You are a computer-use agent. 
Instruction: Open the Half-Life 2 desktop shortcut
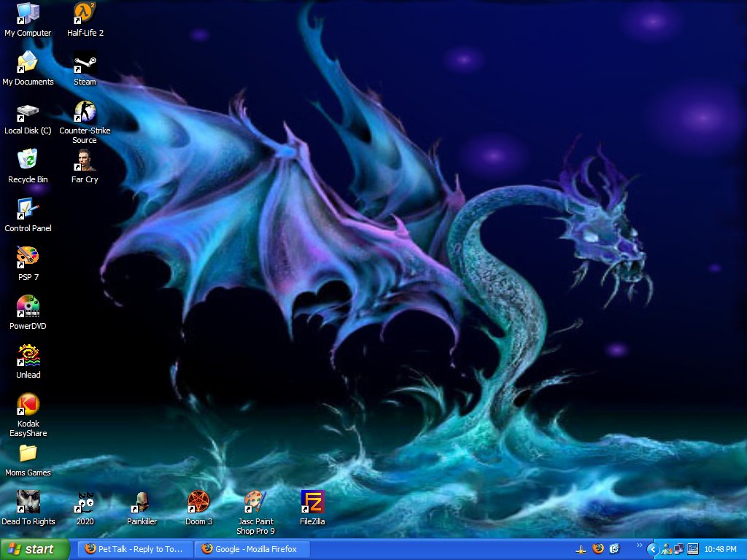click(85, 13)
